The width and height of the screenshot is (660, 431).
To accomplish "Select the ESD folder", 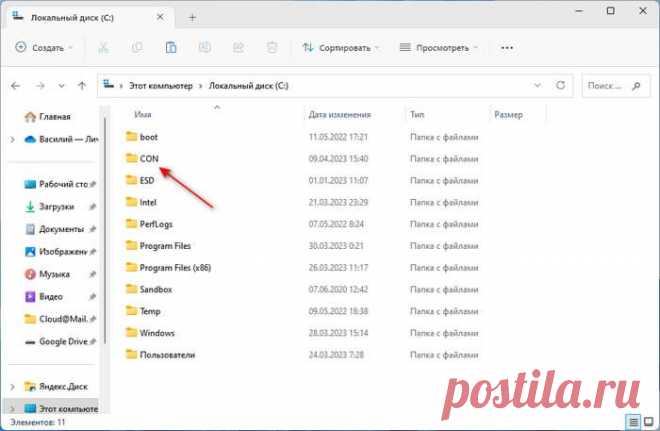I will tap(140, 180).
